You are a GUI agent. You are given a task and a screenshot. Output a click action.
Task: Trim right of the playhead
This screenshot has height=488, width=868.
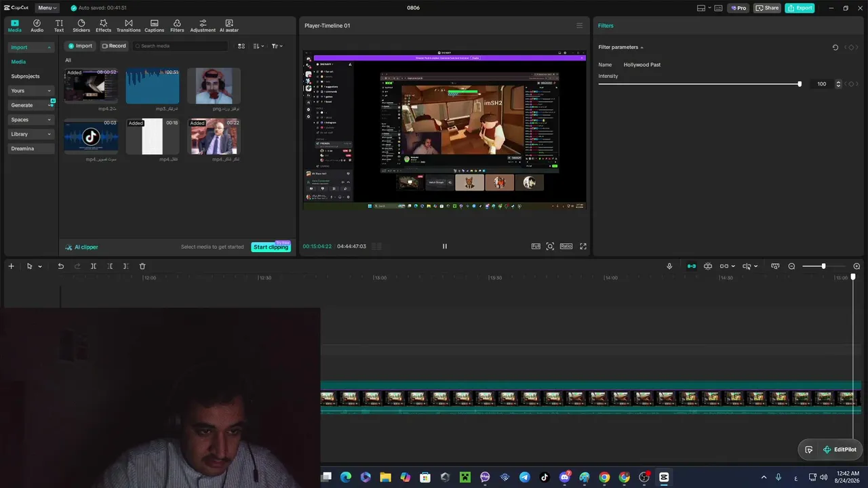[x=125, y=266]
